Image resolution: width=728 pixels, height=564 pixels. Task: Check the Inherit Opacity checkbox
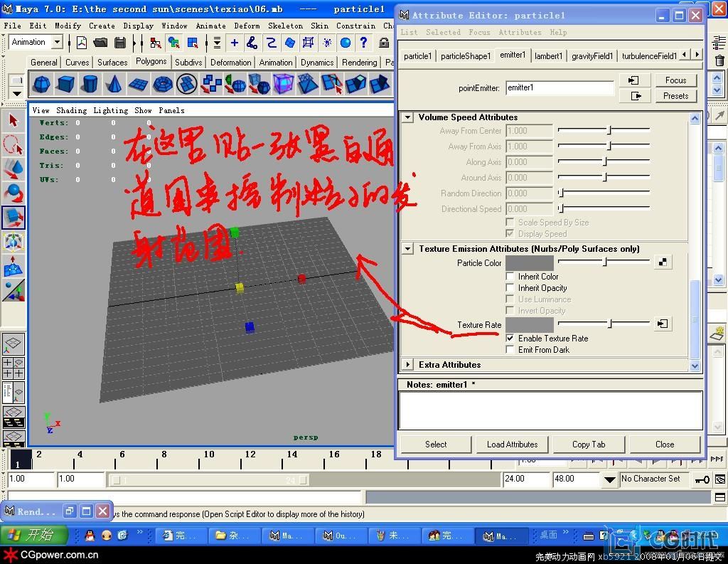(510, 288)
